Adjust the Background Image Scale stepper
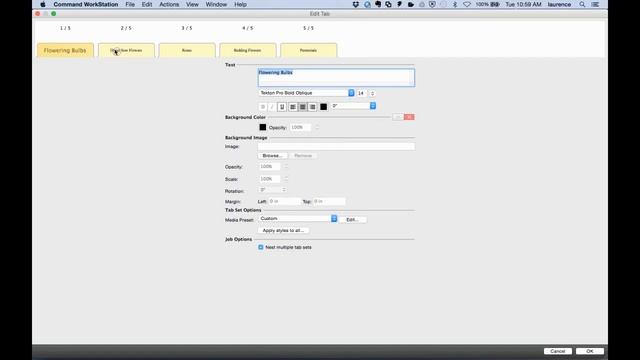This screenshot has height=360, width=640. coord(286,179)
